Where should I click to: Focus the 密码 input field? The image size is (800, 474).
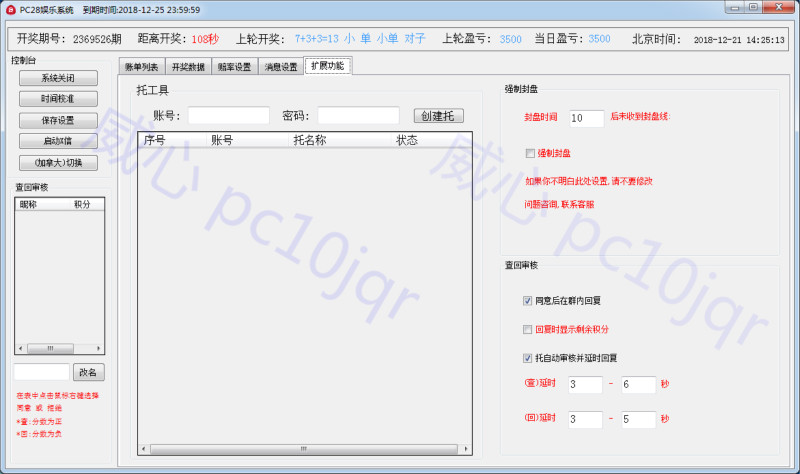tap(358, 115)
